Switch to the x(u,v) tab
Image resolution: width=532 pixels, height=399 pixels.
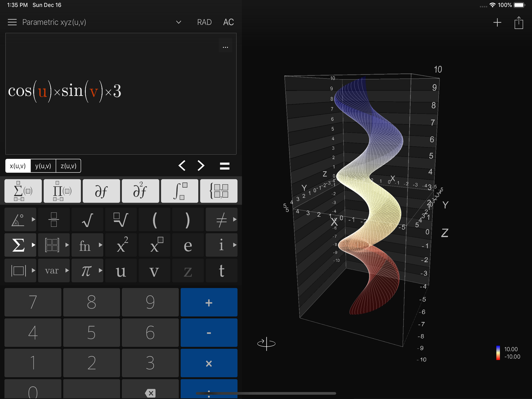[x=18, y=166]
